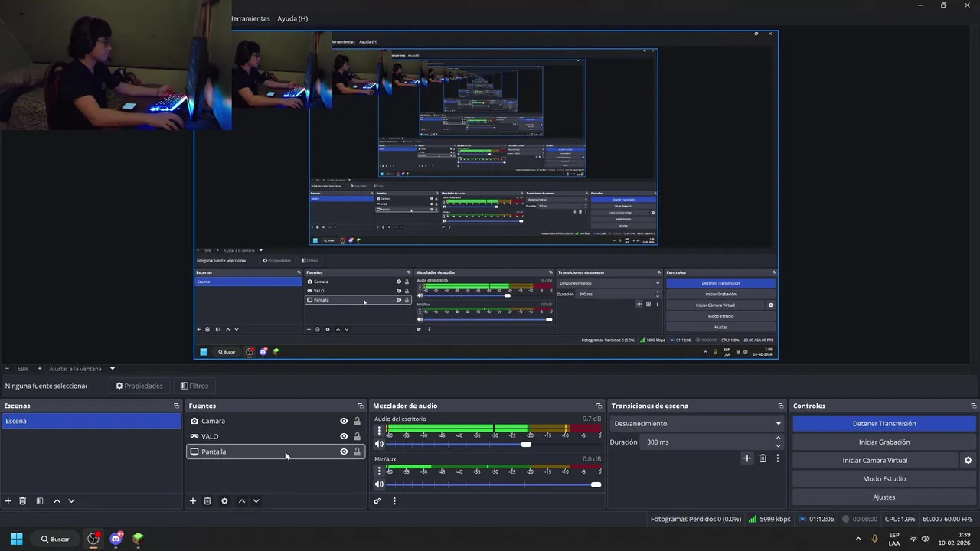Pop out the Controles dock panel
Viewport: 980px width, 551px height.
(973, 406)
